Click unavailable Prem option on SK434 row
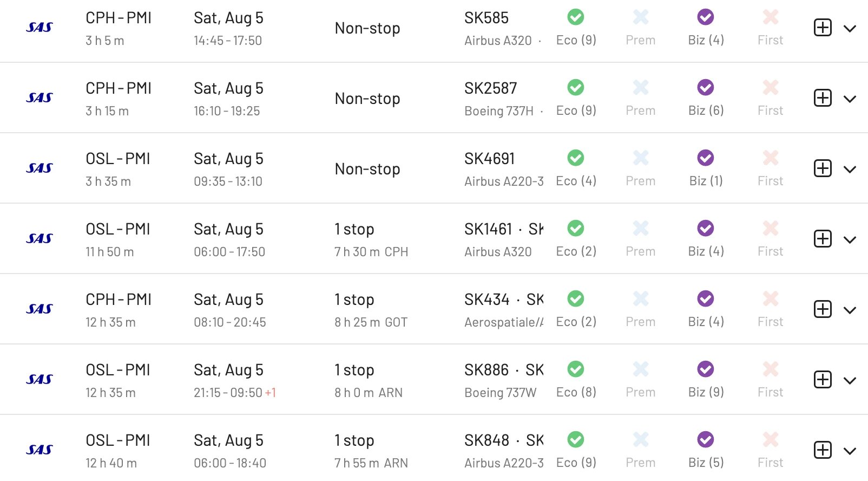The width and height of the screenshot is (868, 481). click(641, 310)
